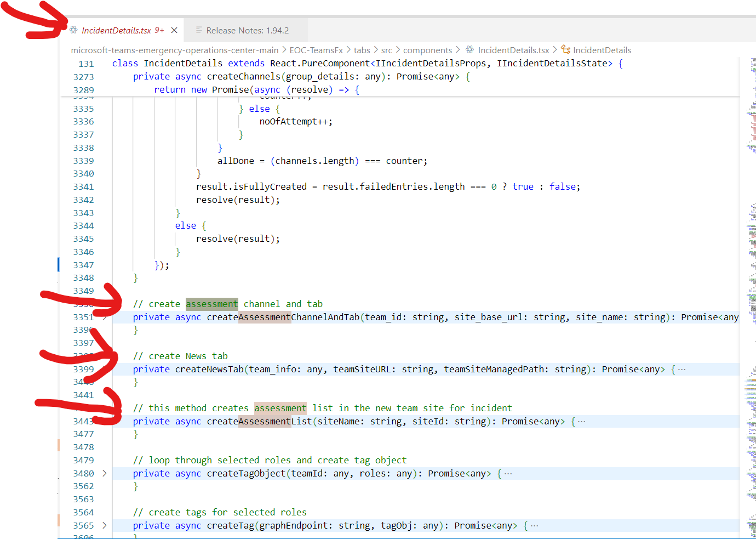Image resolution: width=756 pixels, height=539 pixels.
Task: Click 'IIncidentDetailsProps' in the sticky class line
Action: [431, 63]
